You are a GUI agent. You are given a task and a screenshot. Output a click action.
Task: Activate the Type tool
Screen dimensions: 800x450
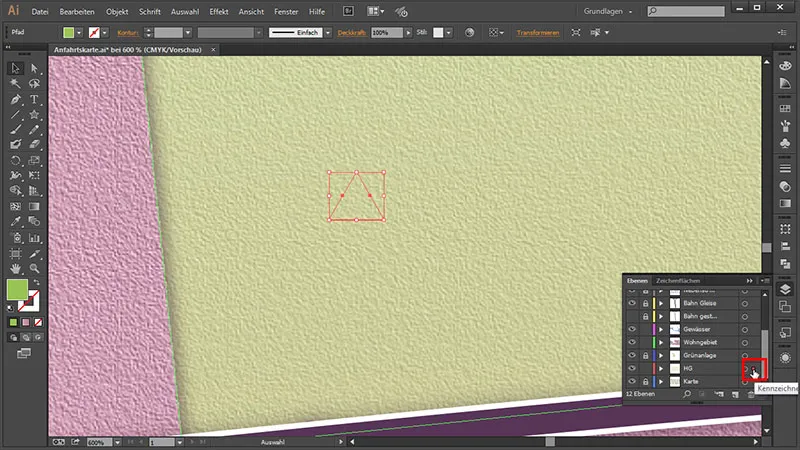34,99
